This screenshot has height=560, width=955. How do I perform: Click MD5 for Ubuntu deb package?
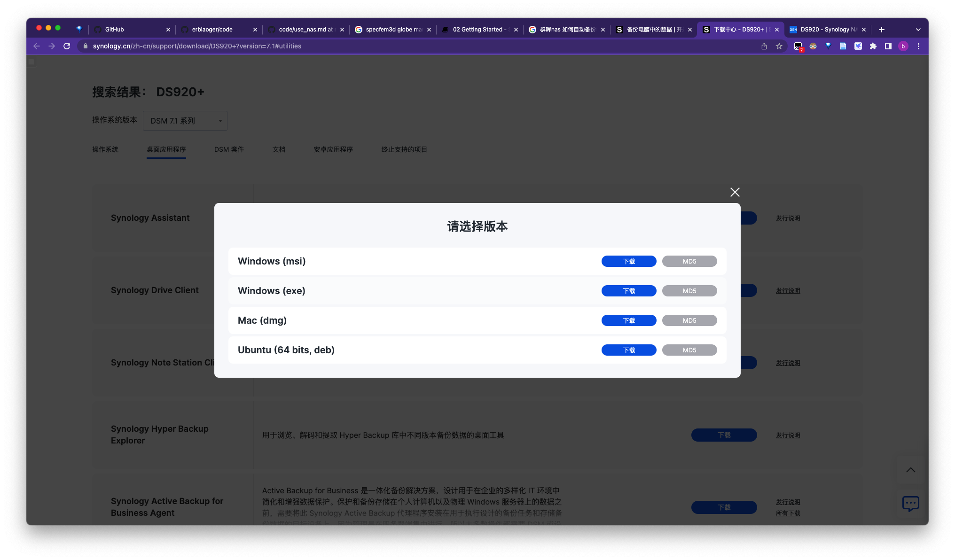click(x=689, y=350)
